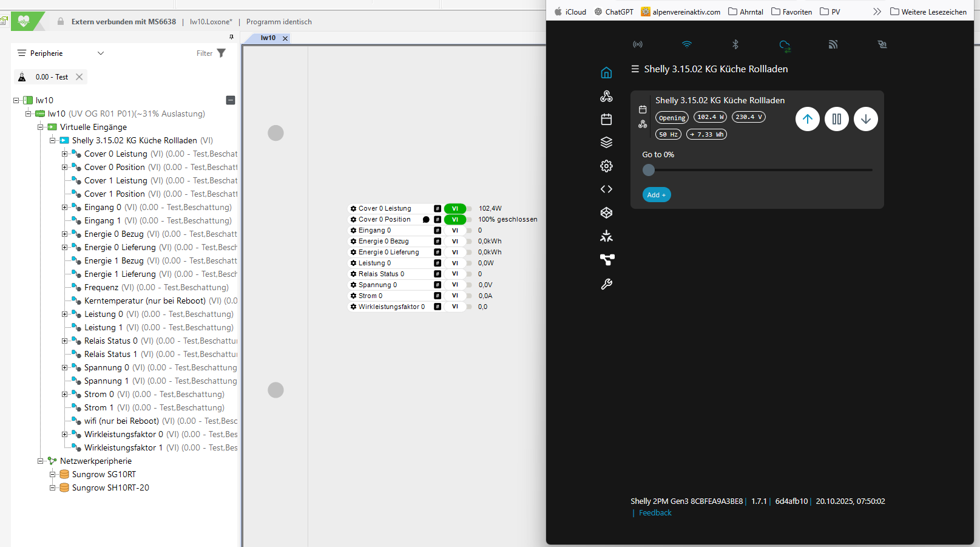Click the cloud sync icon in the Shelly header
Image resolution: width=980 pixels, height=547 pixels.
(x=785, y=45)
